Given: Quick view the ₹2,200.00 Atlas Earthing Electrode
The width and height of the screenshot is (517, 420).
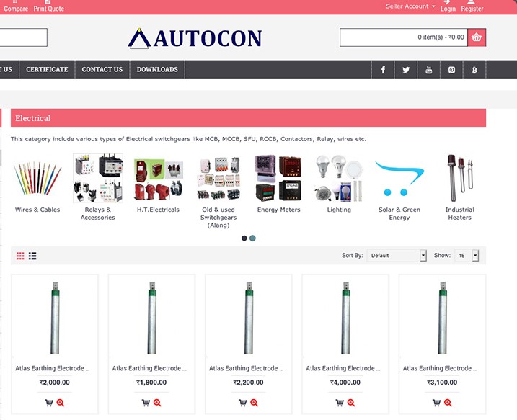Looking at the screenshot, I should (255, 403).
